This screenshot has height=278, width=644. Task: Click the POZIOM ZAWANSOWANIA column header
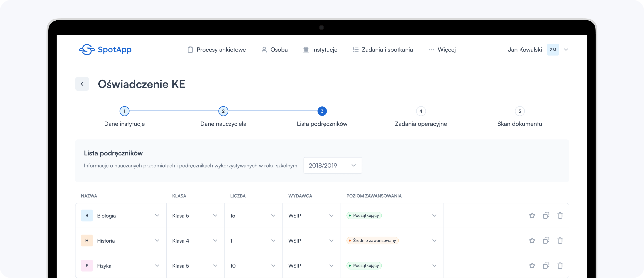pyautogui.click(x=374, y=196)
